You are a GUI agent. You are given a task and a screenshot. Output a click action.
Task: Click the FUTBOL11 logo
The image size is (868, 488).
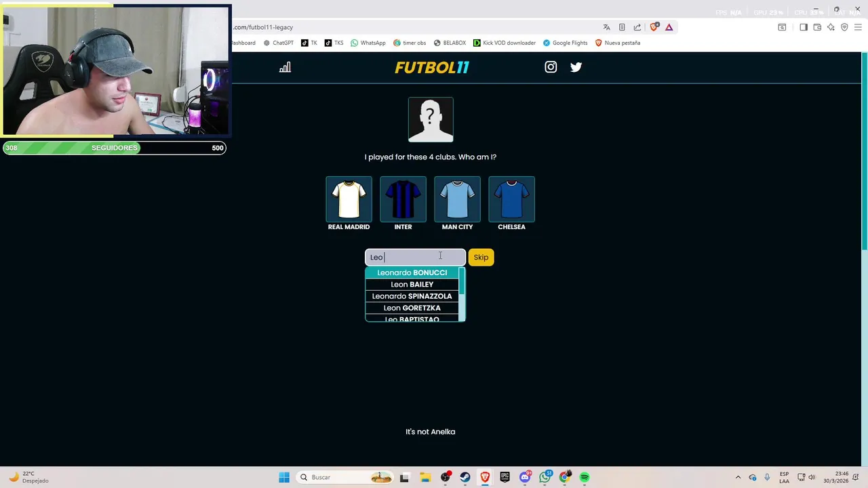pyautogui.click(x=432, y=67)
